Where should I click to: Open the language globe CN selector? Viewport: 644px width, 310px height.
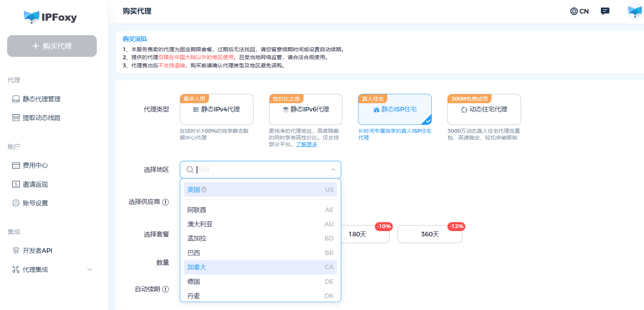[x=579, y=11]
